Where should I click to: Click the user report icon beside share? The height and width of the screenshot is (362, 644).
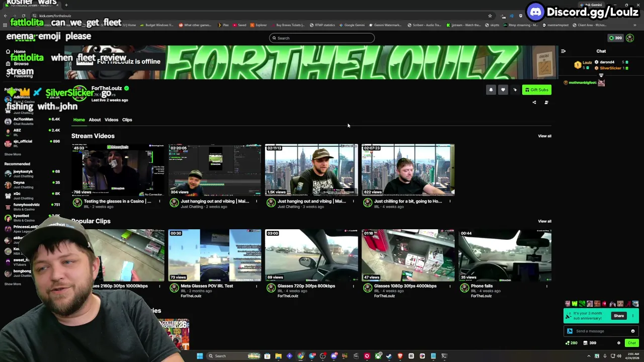coord(546,103)
